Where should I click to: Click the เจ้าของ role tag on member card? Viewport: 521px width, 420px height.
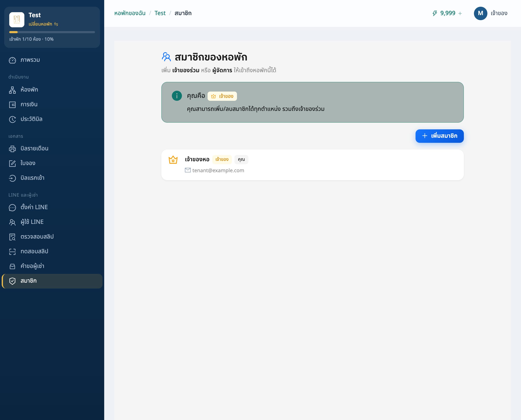(x=222, y=159)
